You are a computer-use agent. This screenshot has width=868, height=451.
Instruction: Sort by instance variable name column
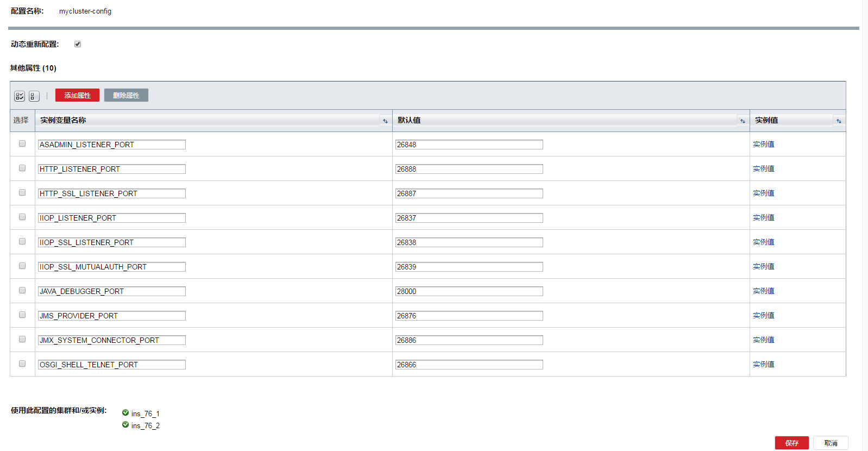(385, 121)
